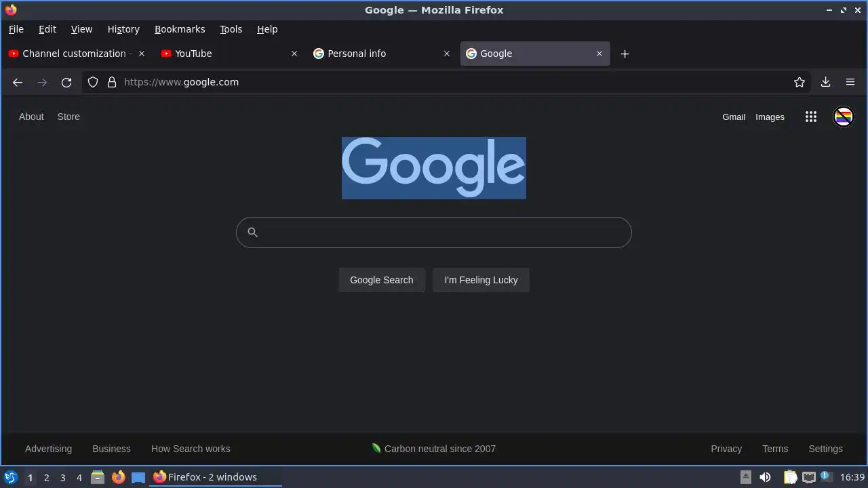Open the Tools menu
Image resolution: width=868 pixels, height=488 pixels.
[x=231, y=29]
